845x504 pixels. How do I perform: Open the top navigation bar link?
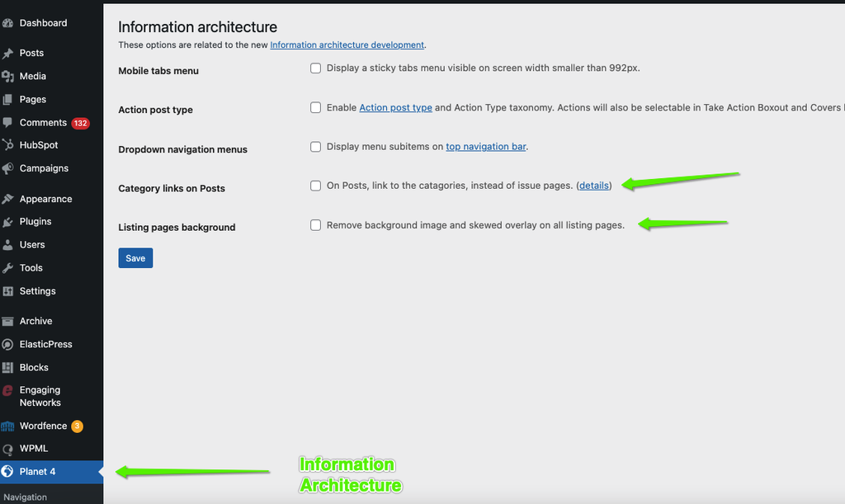pos(485,147)
